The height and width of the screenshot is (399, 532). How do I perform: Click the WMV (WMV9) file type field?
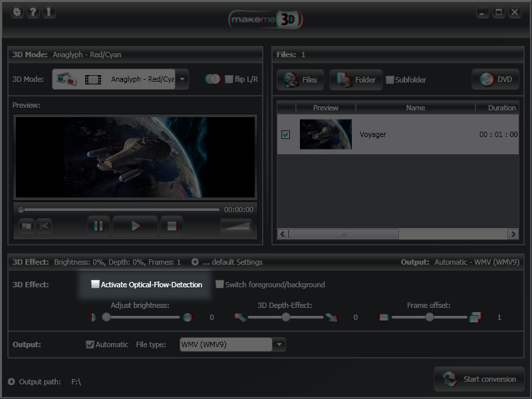(x=226, y=344)
